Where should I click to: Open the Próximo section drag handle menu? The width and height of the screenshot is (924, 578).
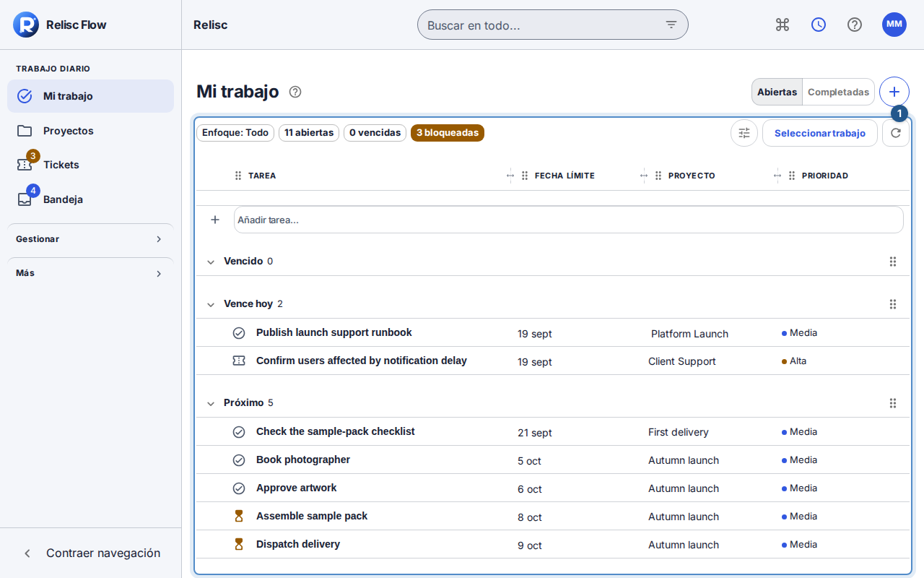tap(893, 403)
